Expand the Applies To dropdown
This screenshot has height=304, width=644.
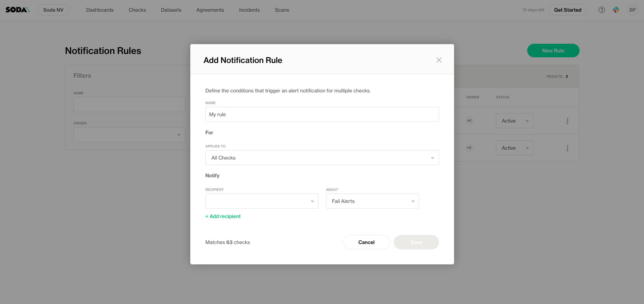322,158
